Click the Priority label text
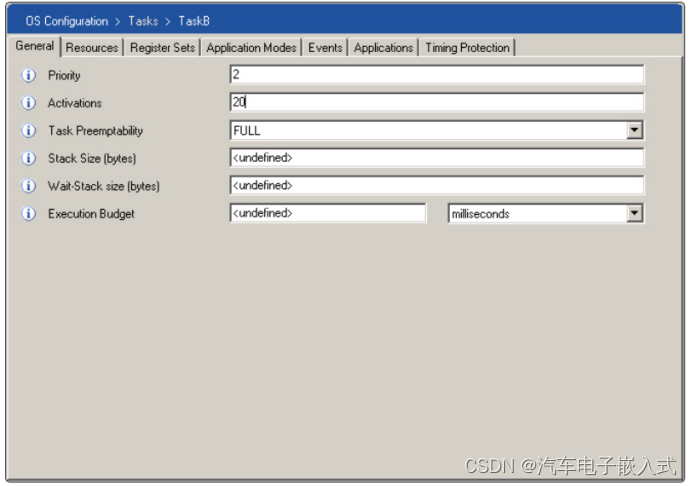Image resolution: width=692 pixels, height=486 pixels. point(64,75)
